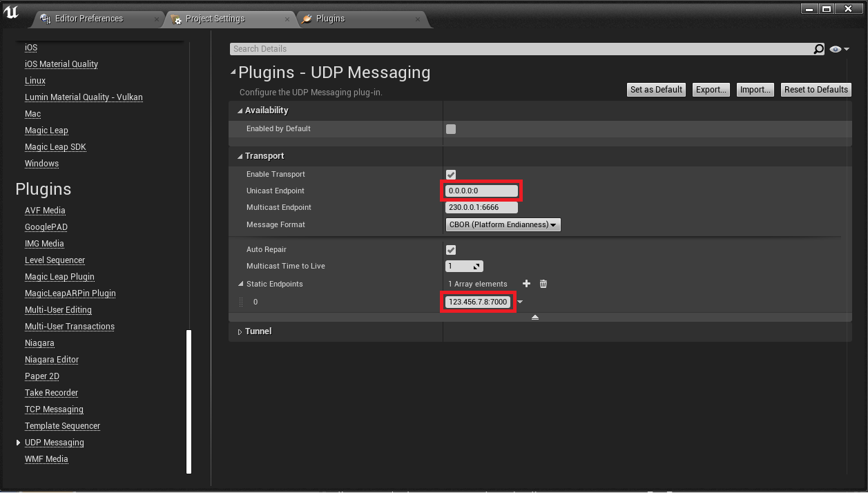The width and height of the screenshot is (868, 493).
Task: Expand the Tunnel section
Action: point(240,332)
